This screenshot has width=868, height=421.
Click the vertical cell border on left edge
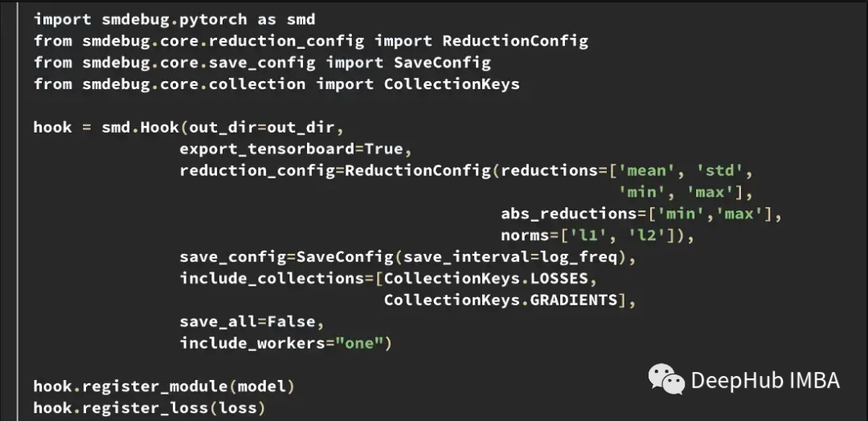pos(17,210)
